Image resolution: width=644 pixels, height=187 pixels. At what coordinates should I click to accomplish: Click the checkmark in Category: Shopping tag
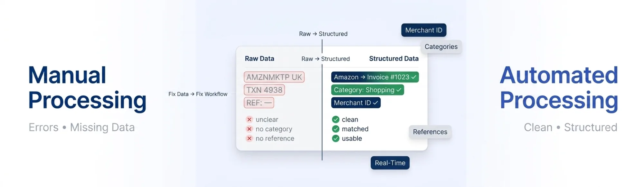(x=399, y=90)
